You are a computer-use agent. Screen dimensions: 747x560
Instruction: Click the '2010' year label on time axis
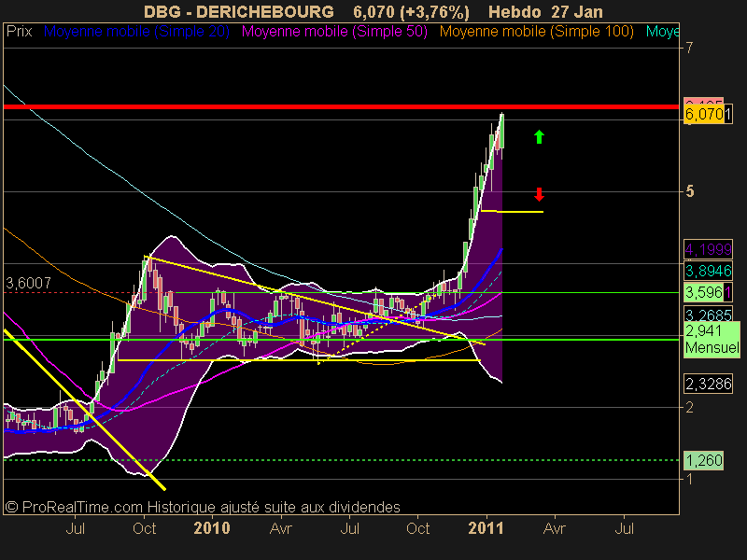212,528
